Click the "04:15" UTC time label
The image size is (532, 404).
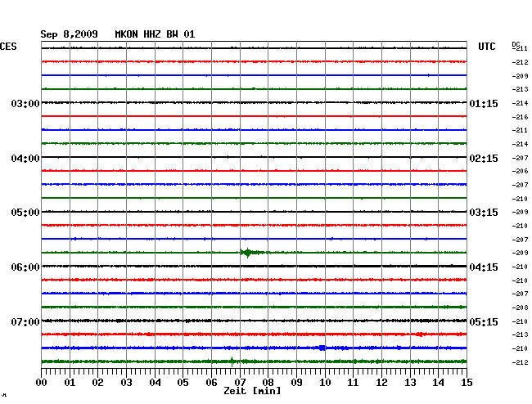point(484,267)
